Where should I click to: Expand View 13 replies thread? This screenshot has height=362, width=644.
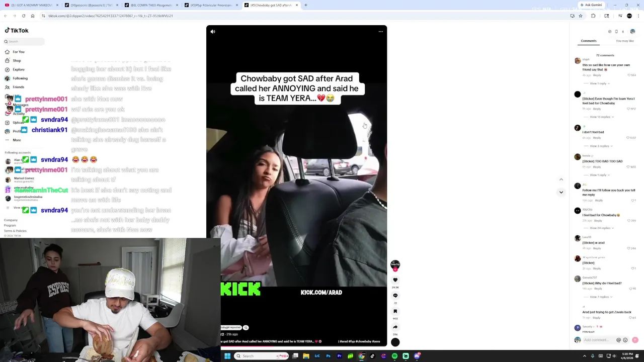[x=601, y=117]
